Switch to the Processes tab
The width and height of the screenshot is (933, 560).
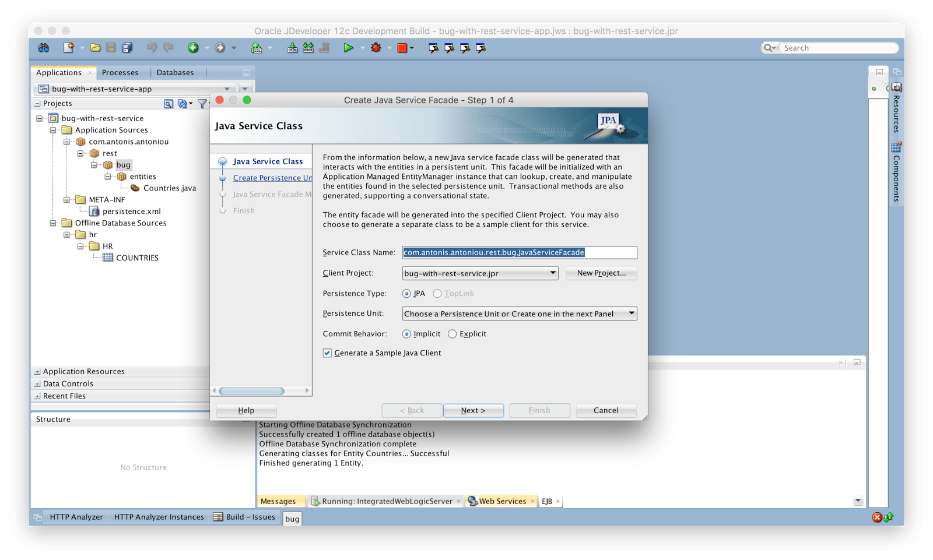pos(120,73)
